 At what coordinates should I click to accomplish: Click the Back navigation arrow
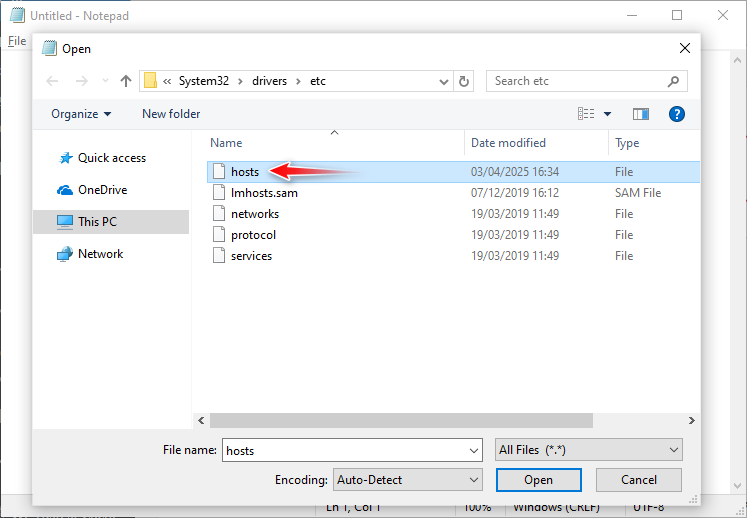[52, 81]
